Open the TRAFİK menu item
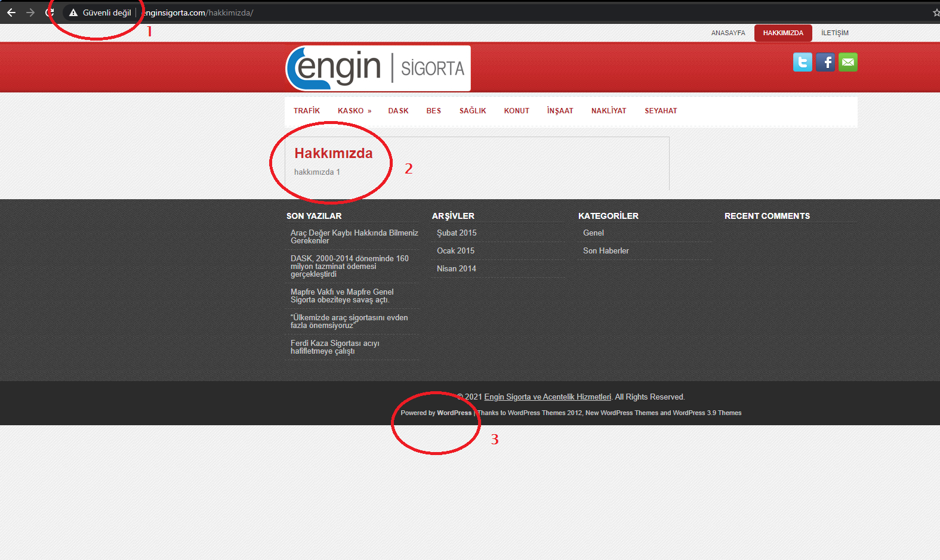The height and width of the screenshot is (560, 940). click(x=307, y=111)
